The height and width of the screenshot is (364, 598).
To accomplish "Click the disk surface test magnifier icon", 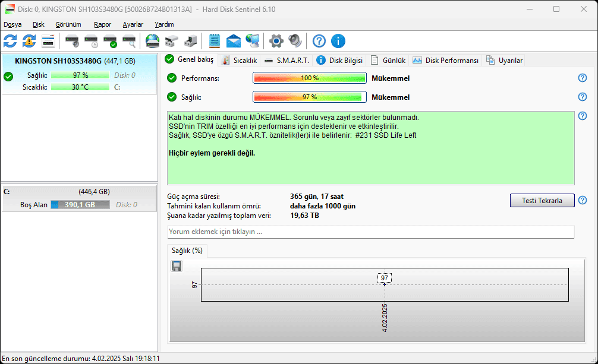I will pyautogui.click(x=129, y=41).
